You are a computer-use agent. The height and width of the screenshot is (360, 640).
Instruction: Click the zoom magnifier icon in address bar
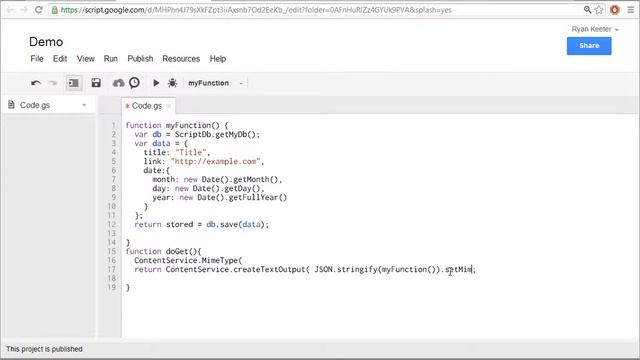pos(587,10)
